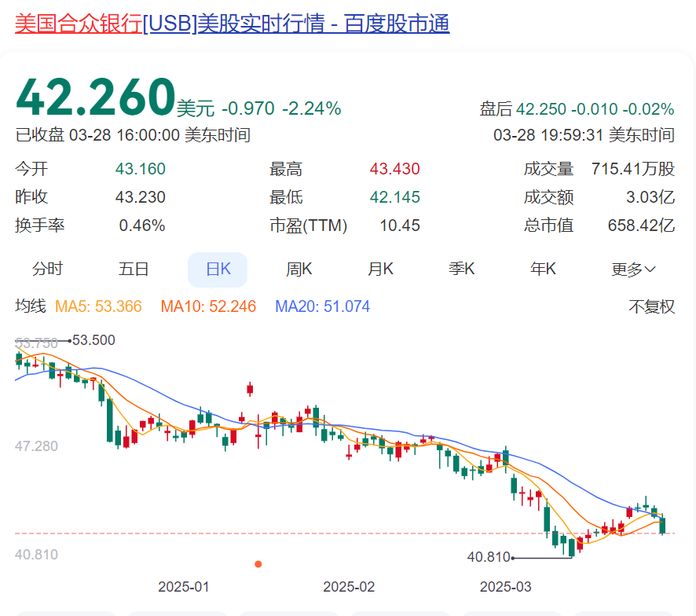This screenshot has height=616, width=696.
Task: Click the 最高 value 43.430
Action: pyautogui.click(x=394, y=169)
